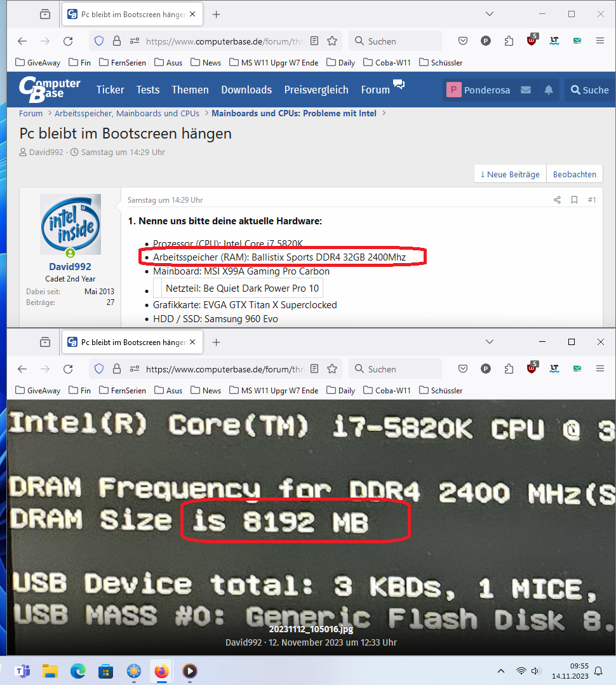616x685 pixels.
Task: Open a new tab in the top window
Action: 216,15
